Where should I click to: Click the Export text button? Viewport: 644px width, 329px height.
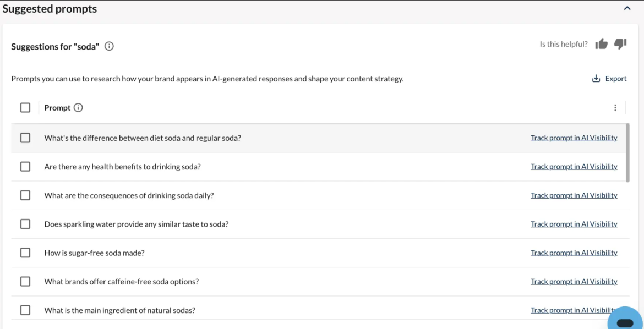pos(616,79)
